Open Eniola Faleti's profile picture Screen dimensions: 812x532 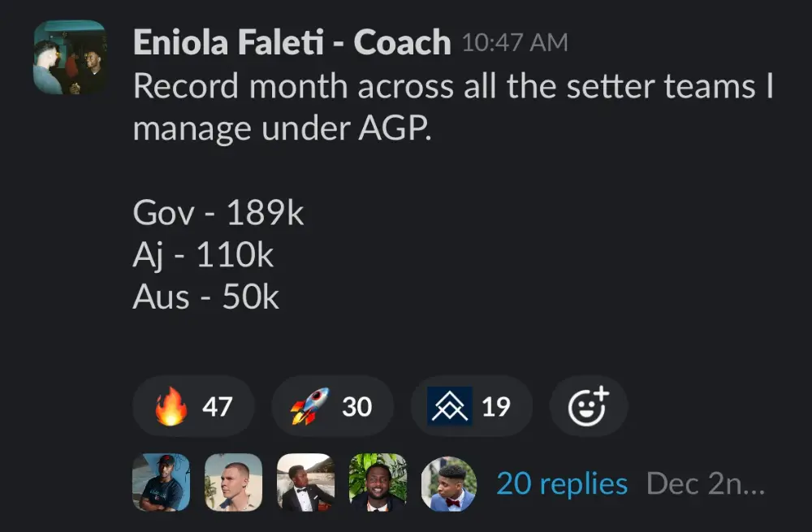click(x=70, y=57)
